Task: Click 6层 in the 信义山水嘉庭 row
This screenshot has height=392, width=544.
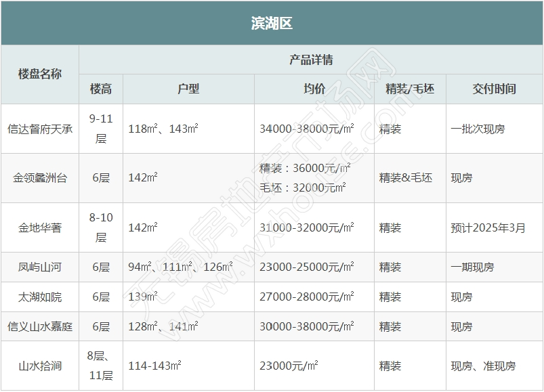Action: (101, 326)
